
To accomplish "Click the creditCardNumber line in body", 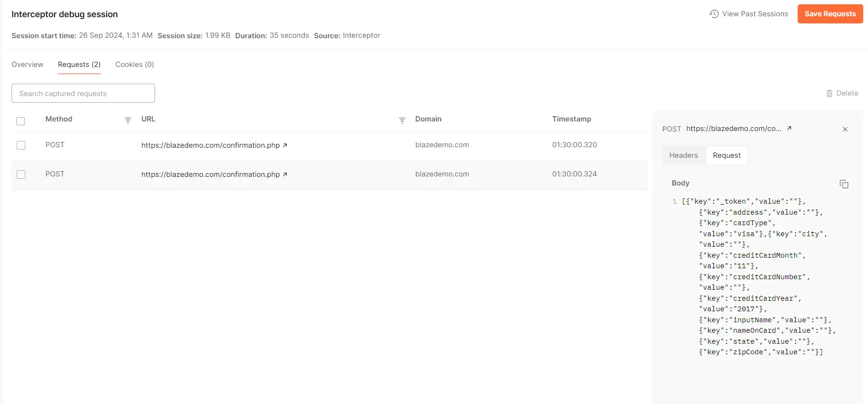I will click(755, 277).
